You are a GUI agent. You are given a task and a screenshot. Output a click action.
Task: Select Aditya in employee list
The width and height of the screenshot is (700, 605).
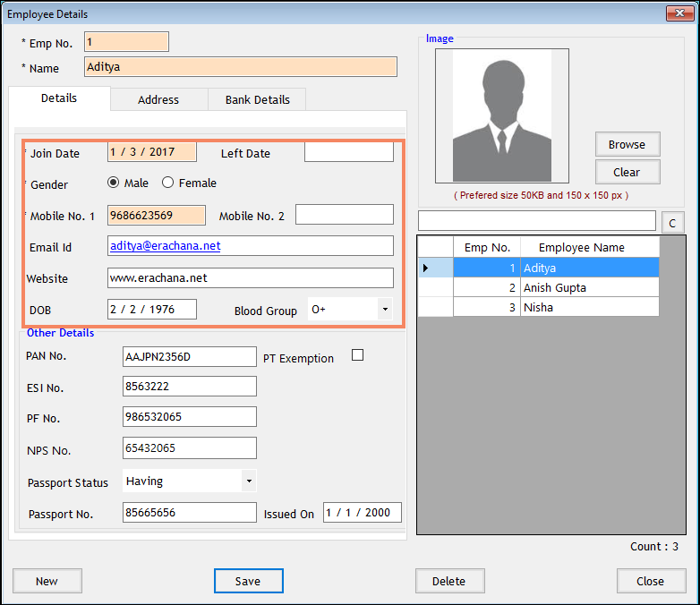click(x=589, y=268)
